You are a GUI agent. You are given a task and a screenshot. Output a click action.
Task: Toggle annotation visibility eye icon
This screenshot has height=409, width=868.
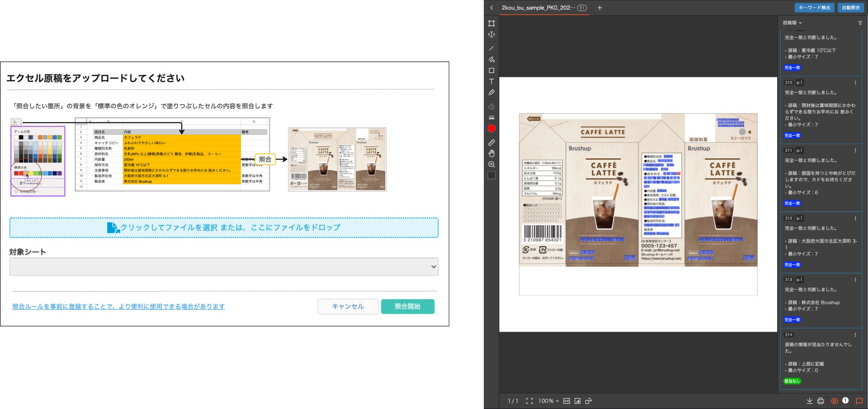click(x=834, y=401)
